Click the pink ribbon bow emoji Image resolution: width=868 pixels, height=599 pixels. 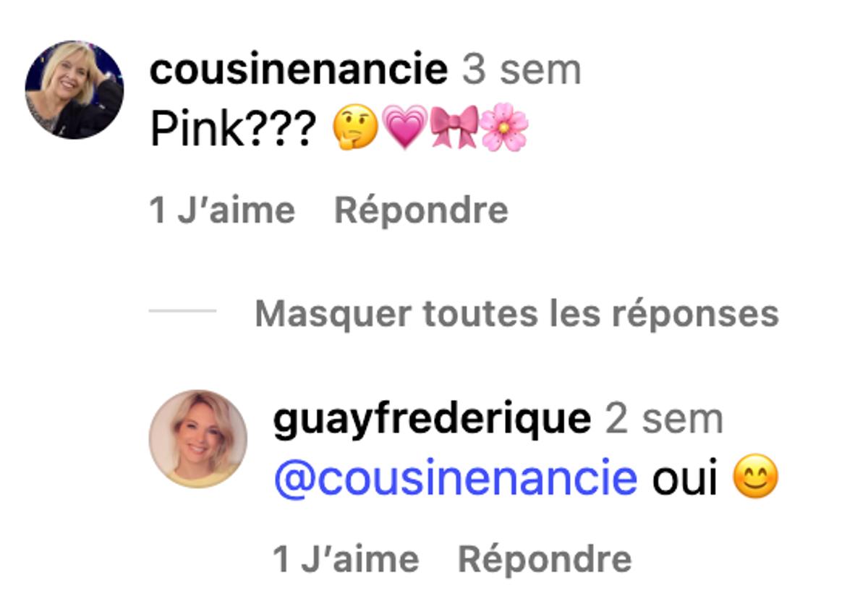coord(454,130)
